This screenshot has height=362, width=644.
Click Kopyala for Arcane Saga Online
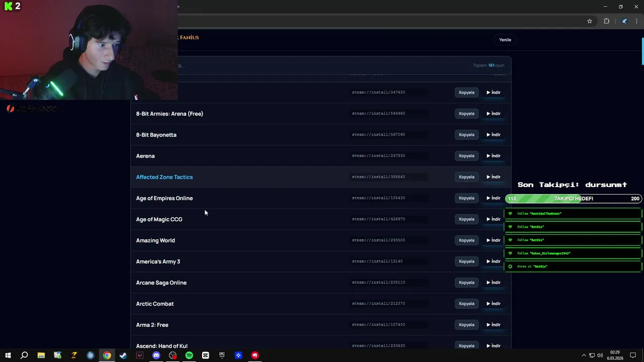coord(466,283)
